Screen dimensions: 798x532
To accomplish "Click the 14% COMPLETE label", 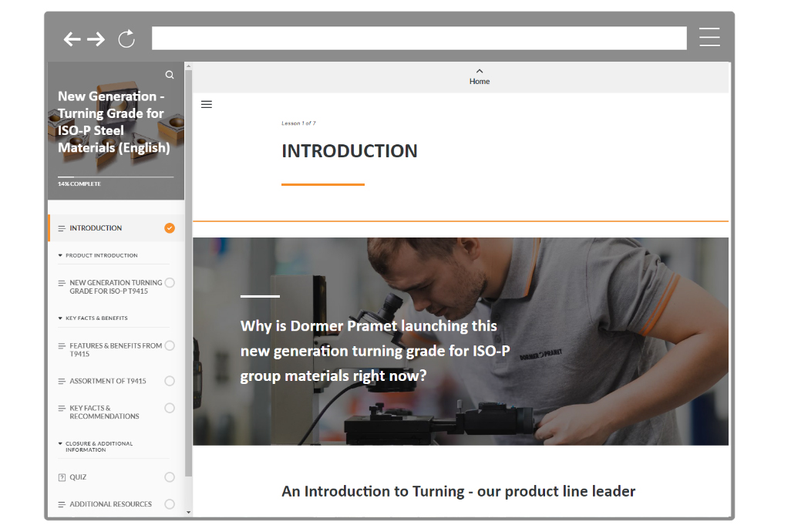I will (x=79, y=184).
